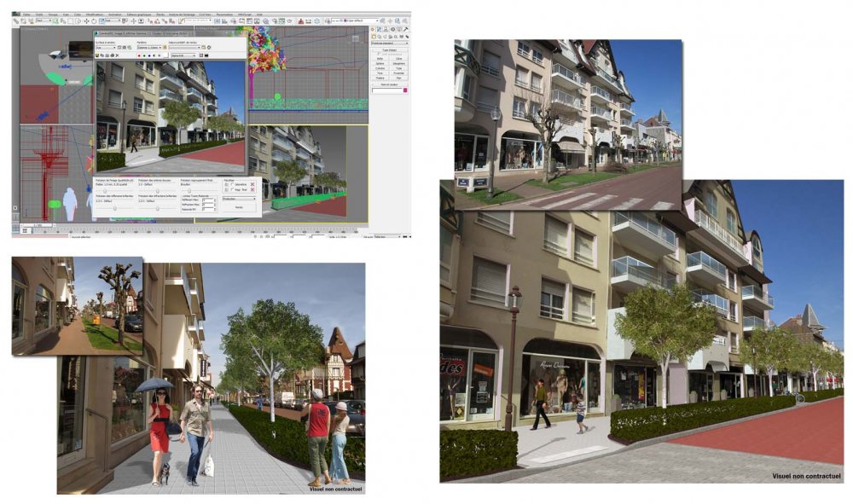853x504 pixels.
Task: Click the save image icon in render window
Action: tap(97, 55)
